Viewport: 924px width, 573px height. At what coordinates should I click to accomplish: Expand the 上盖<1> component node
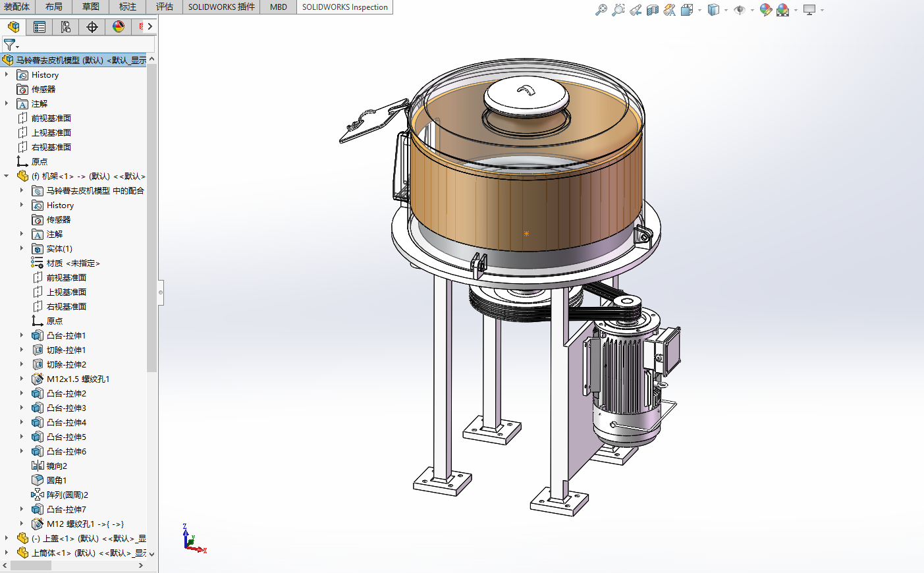(7, 538)
